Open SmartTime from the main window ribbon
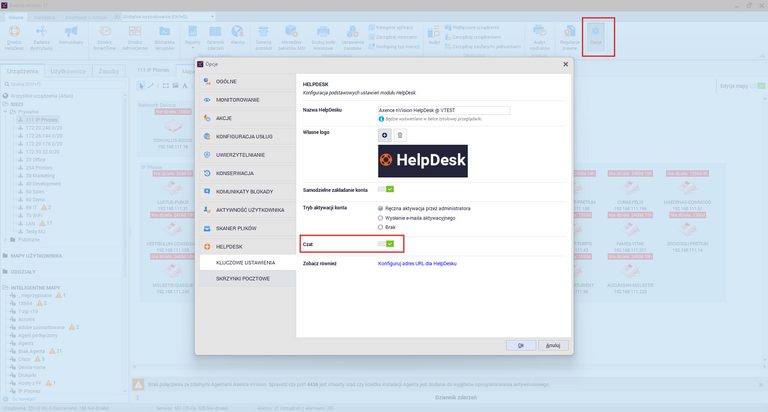The height and width of the screenshot is (412, 768). coord(104,38)
